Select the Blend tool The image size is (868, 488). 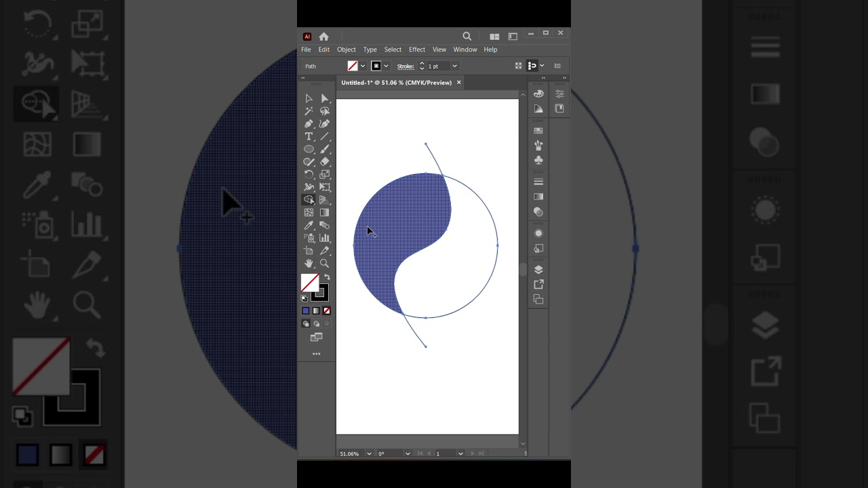pos(325,226)
